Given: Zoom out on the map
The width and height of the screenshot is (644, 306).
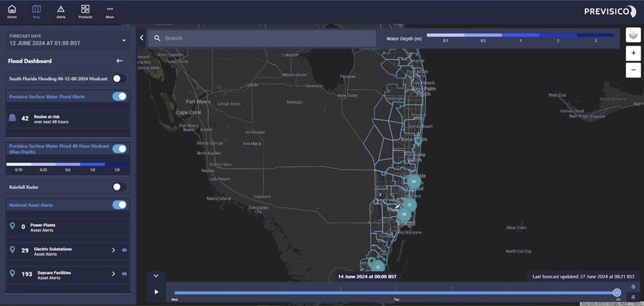Looking at the screenshot, I should (633, 70).
